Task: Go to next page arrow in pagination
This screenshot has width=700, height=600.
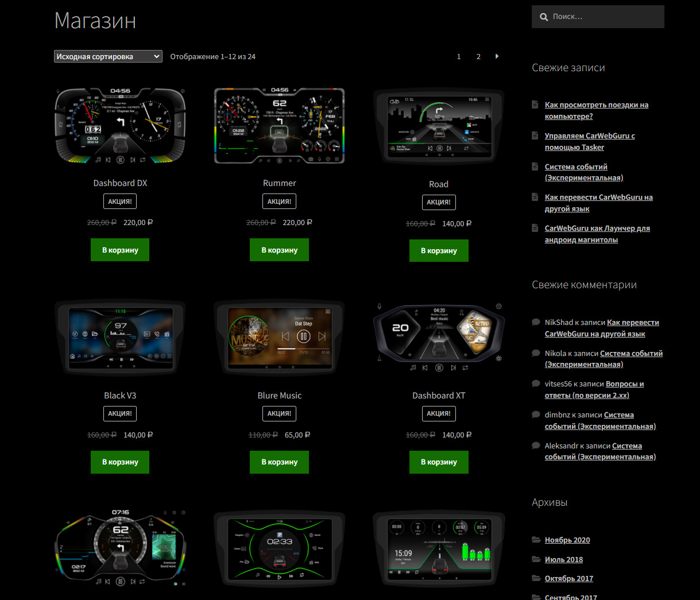Action: 497,56
